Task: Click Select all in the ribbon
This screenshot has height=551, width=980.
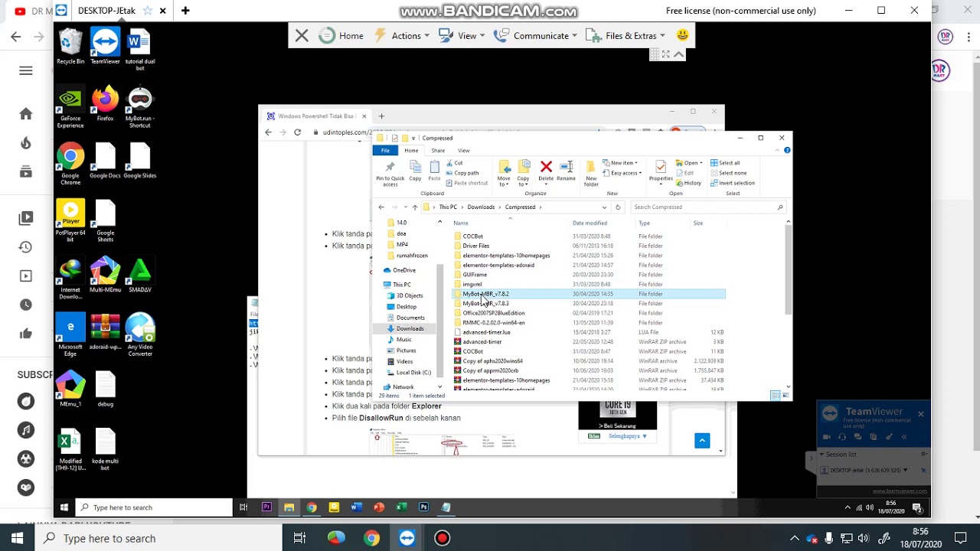Action: 725,163
